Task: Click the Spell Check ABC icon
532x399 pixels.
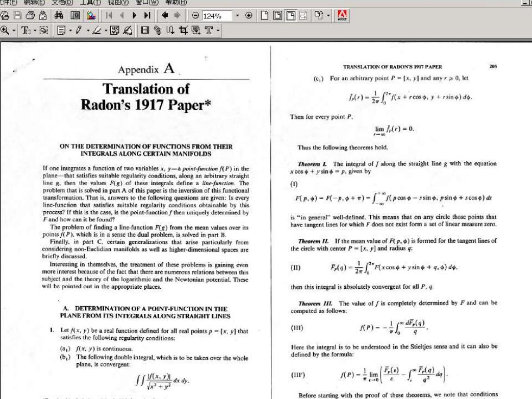Action: pyautogui.click(x=115, y=30)
